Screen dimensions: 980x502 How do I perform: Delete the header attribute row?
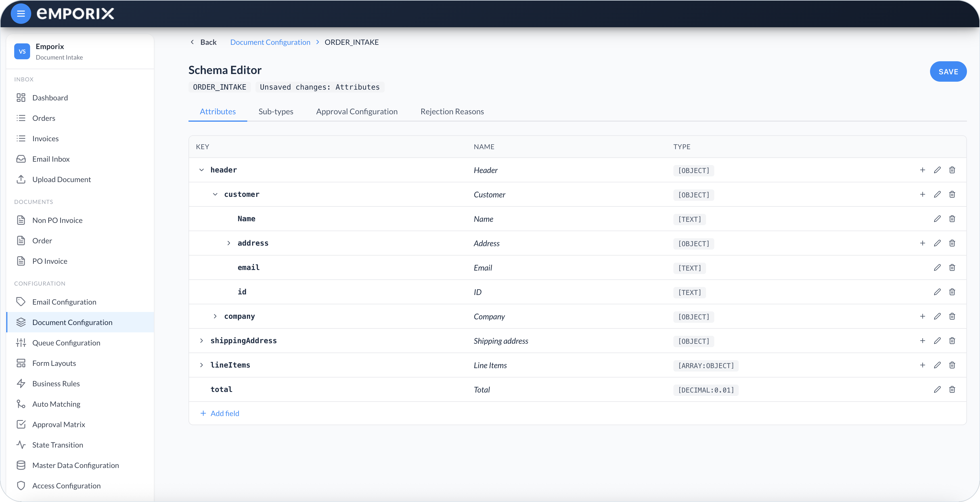pyautogui.click(x=952, y=170)
